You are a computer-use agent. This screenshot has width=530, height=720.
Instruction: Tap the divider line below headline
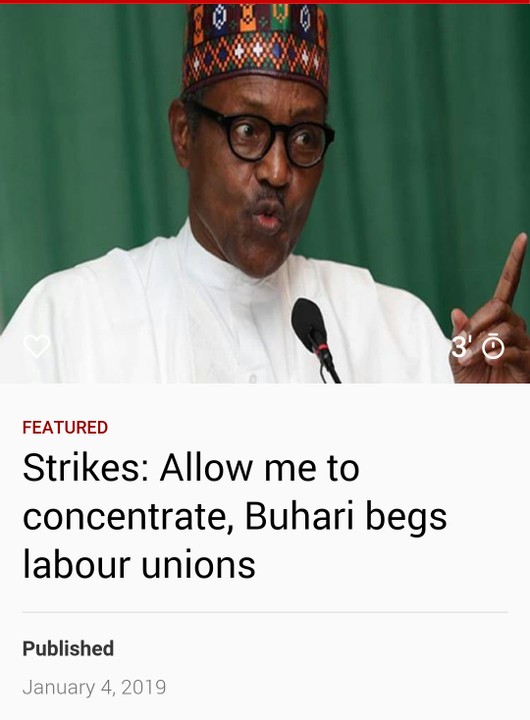click(265, 612)
